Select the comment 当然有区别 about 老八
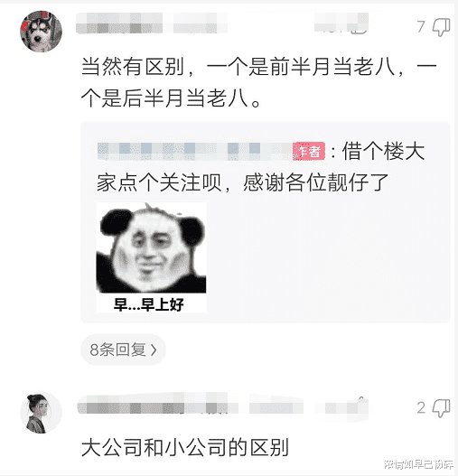This screenshot has height=476, width=458. click(x=259, y=82)
